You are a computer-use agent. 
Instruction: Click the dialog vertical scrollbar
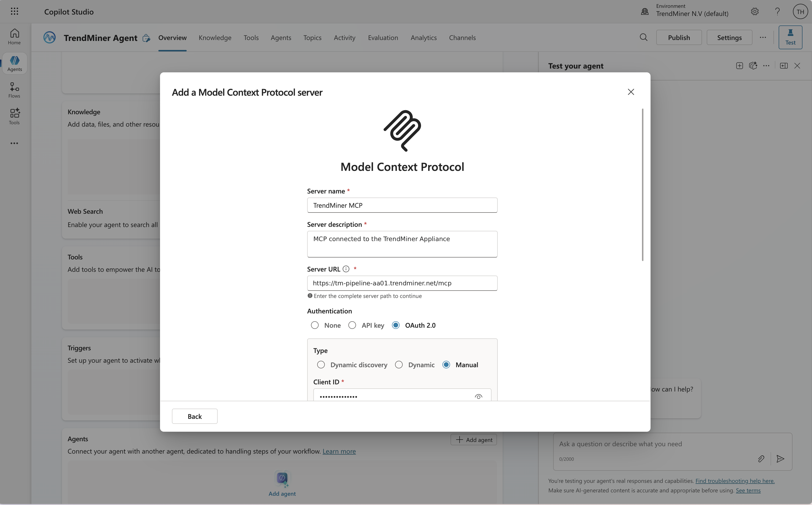pyautogui.click(x=642, y=185)
